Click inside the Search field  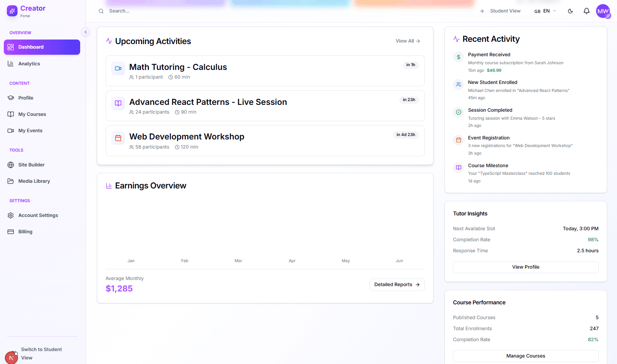click(152, 11)
